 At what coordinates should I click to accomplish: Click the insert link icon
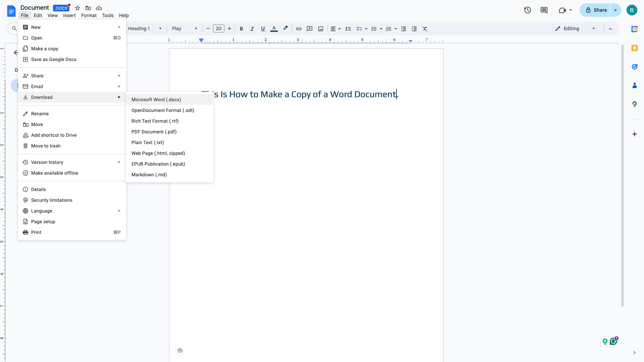tap(299, 29)
